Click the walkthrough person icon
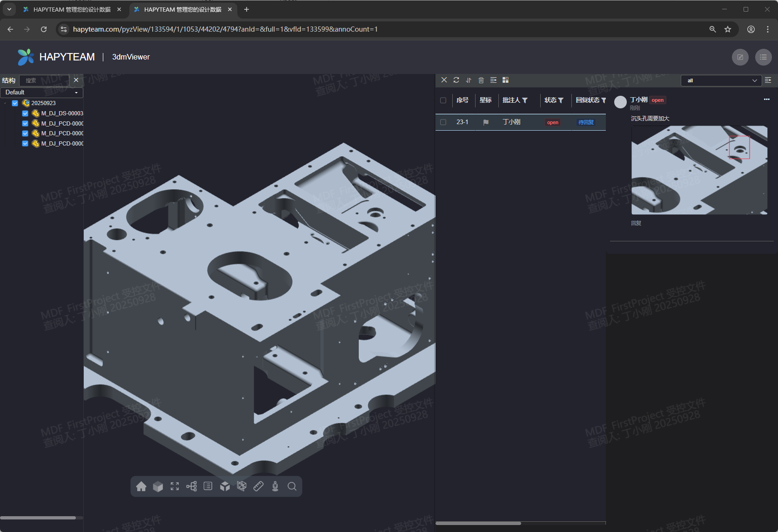The image size is (778, 532). [x=275, y=486]
